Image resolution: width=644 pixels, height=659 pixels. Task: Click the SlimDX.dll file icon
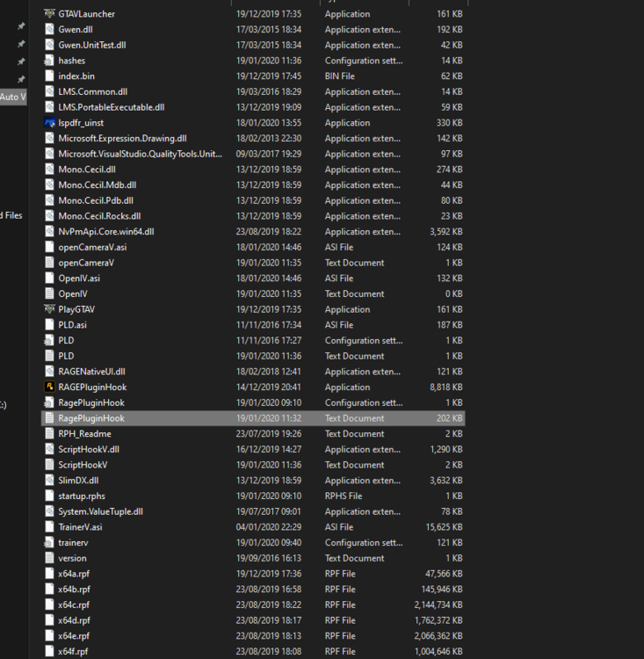point(49,481)
